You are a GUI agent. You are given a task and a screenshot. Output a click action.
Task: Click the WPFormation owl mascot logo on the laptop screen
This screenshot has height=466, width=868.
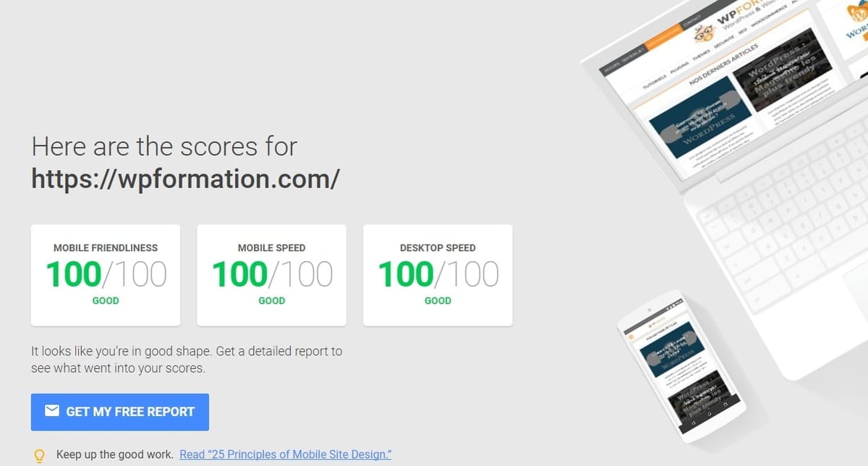[705, 34]
